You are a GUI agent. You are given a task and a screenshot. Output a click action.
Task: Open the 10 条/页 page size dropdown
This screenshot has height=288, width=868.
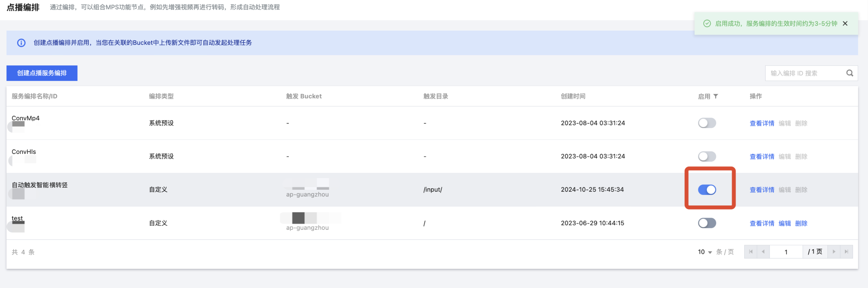click(705, 252)
